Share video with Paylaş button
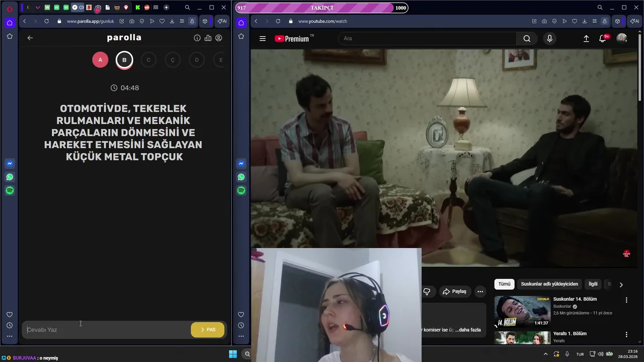The width and height of the screenshot is (644, 362). 454,292
